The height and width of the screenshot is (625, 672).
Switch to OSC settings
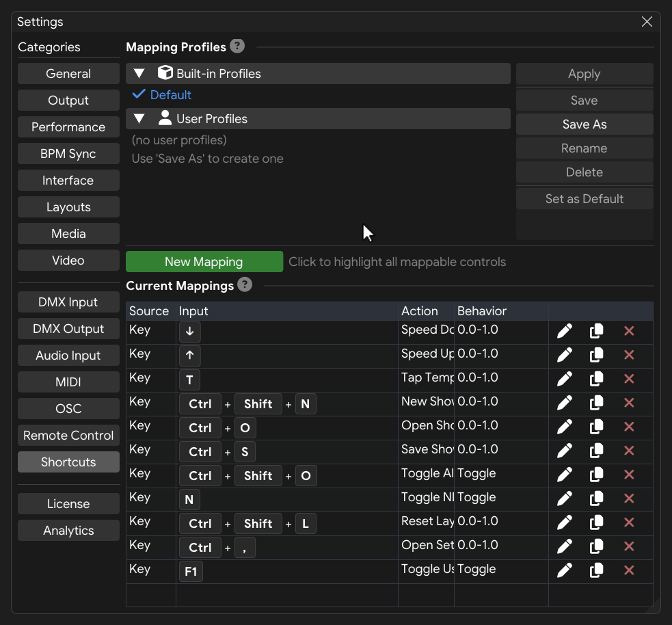(x=68, y=408)
